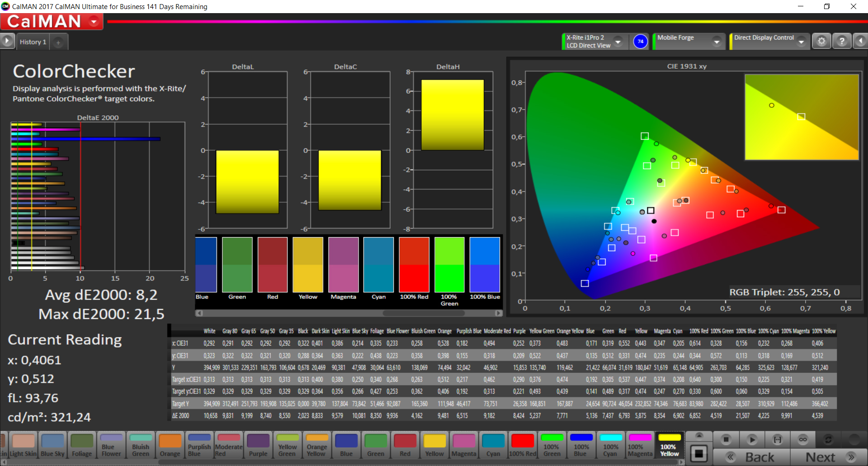Viewport: 868px width, 466px height.
Task: Select the 100% Green patch in bottom strip
Action: pos(552,446)
